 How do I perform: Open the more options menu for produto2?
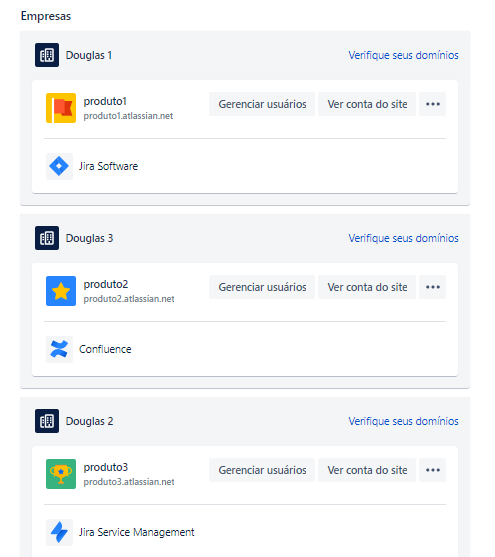[432, 287]
